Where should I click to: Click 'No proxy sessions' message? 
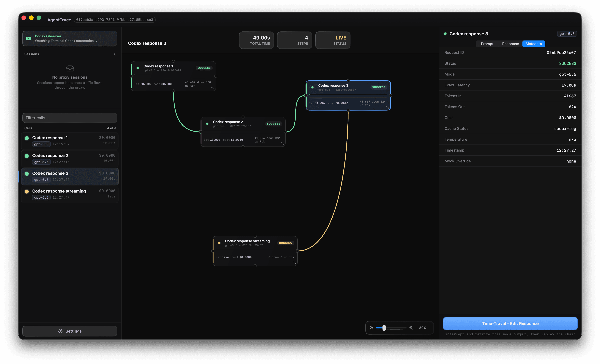tap(70, 77)
